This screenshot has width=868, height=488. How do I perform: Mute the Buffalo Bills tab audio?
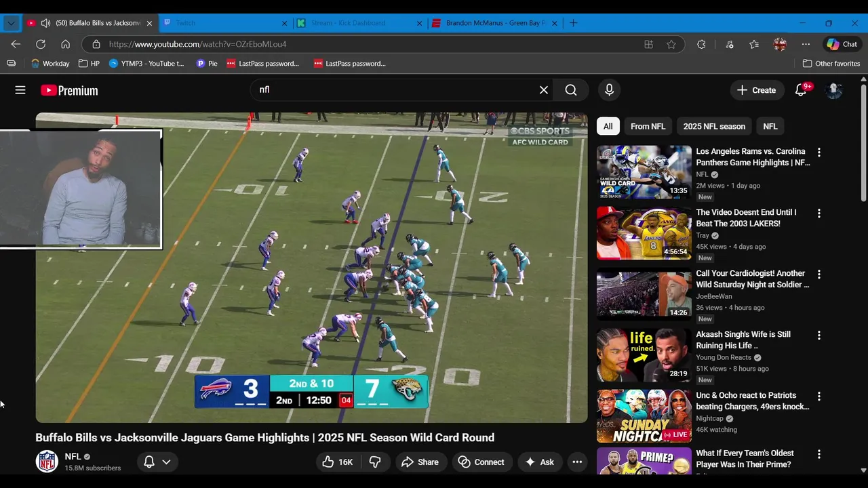click(x=45, y=23)
